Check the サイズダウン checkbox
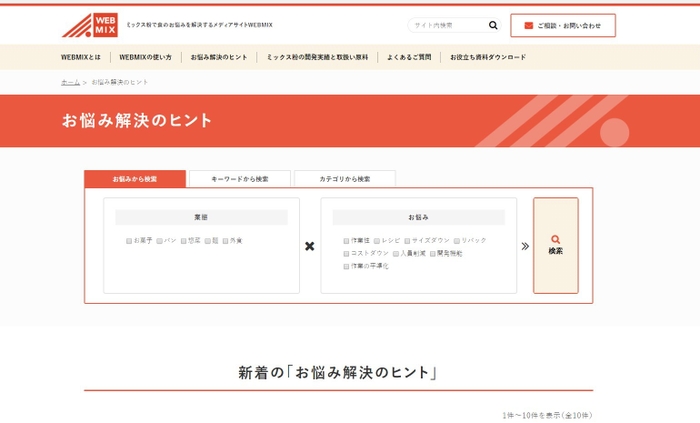This screenshot has height=423, width=700. coord(408,241)
